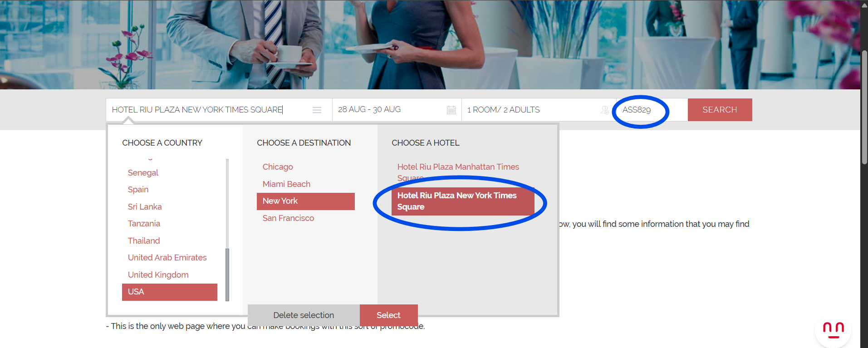Click the CHOOSE A DESTINATION heading
This screenshot has height=348, width=868.
tap(304, 143)
